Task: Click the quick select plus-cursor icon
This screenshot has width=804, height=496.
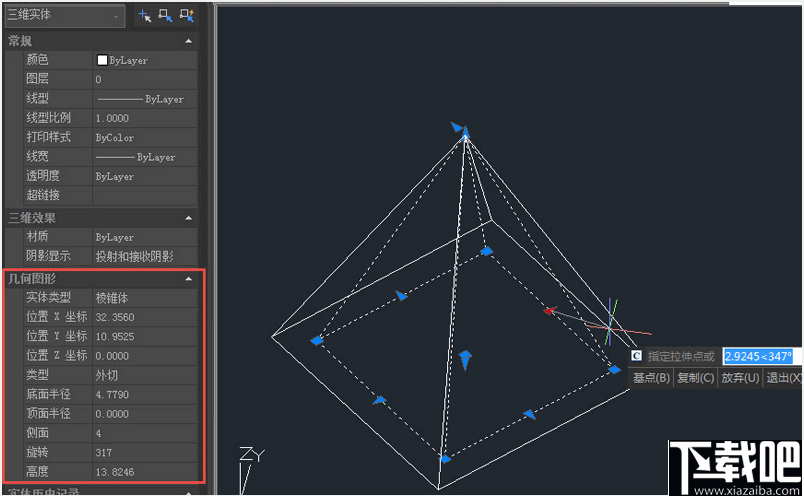Action: click(145, 16)
